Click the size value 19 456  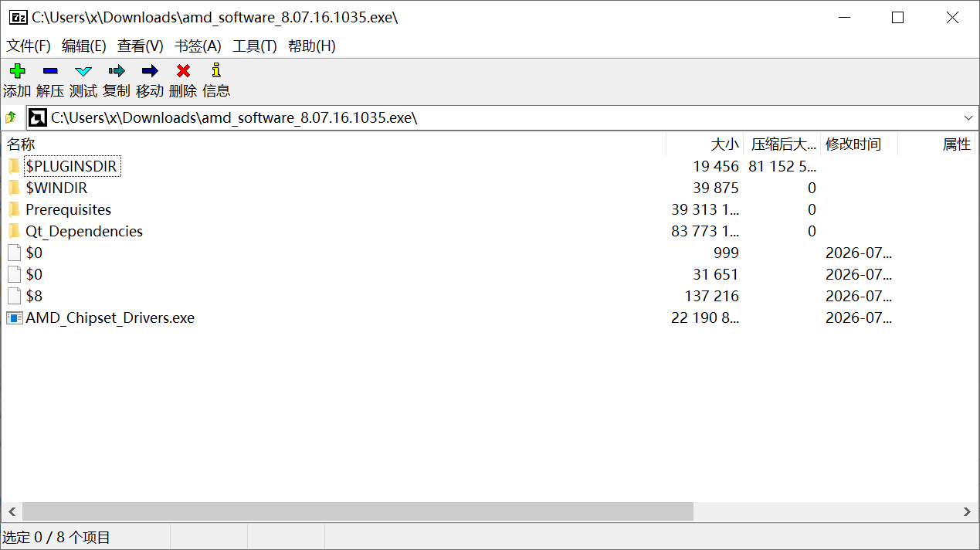pos(716,166)
